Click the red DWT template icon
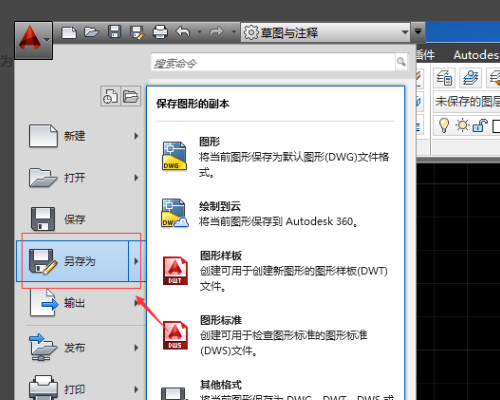The image size is (500, 400). (x=175, y=270)
